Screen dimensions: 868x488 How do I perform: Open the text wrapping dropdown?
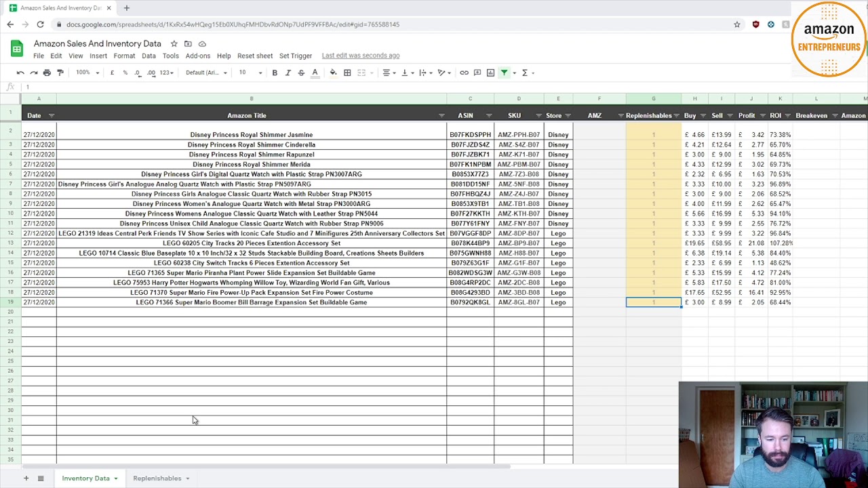click(x=425, y=73)
